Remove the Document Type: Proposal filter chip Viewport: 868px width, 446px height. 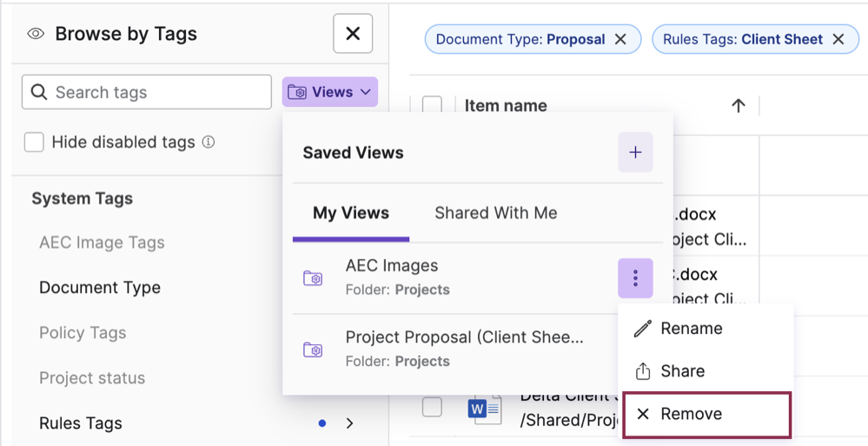[x=620, y=39]
